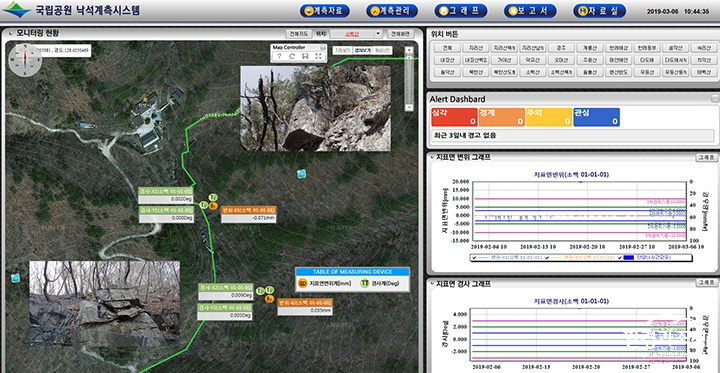Click the red 심각 alert box

tap(454, 117)
